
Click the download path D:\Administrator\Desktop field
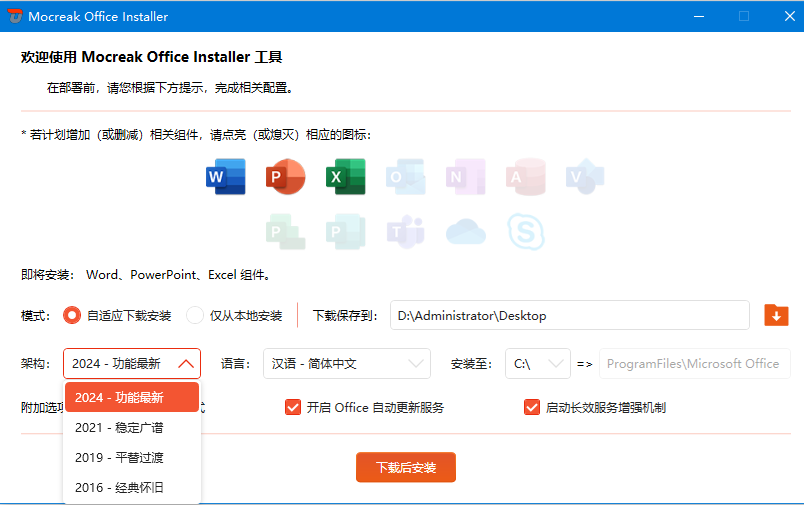pyautogui.click(x=570, y=315)
